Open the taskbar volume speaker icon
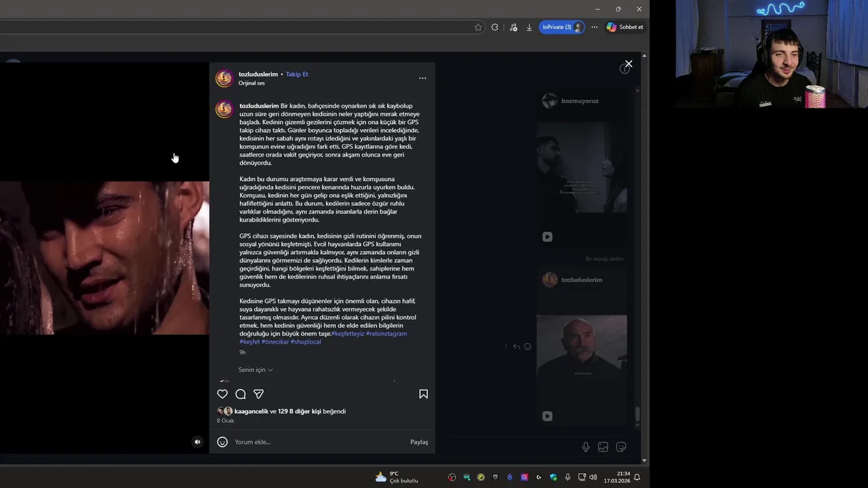 click(x=593, y=477)
